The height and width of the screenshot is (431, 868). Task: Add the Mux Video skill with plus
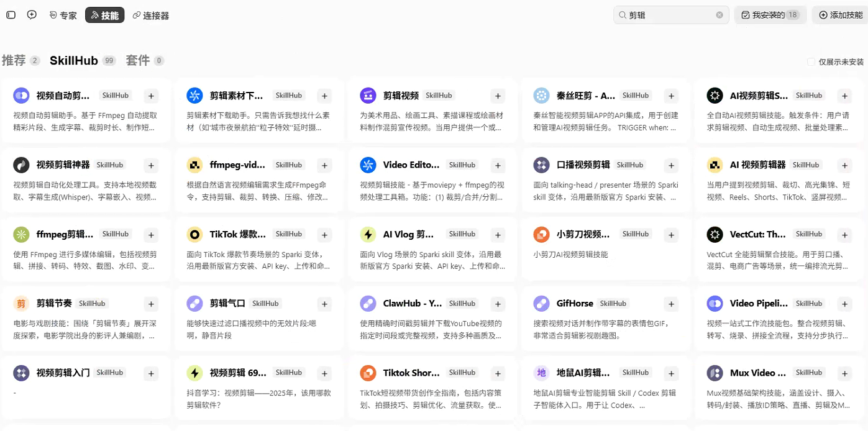point(844,373)
